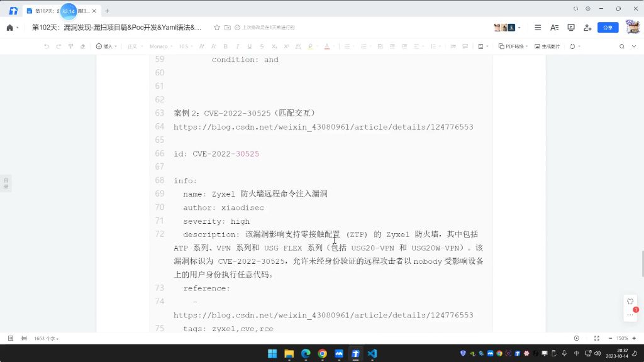Open the hamburger menu icon
Screen dimensions: 644x362
(x=538, y=28)
